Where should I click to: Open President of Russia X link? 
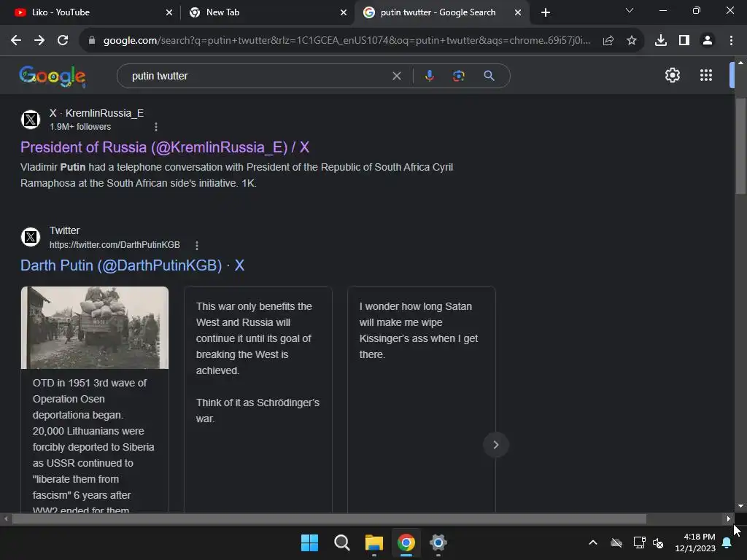[x=165, y=147]
